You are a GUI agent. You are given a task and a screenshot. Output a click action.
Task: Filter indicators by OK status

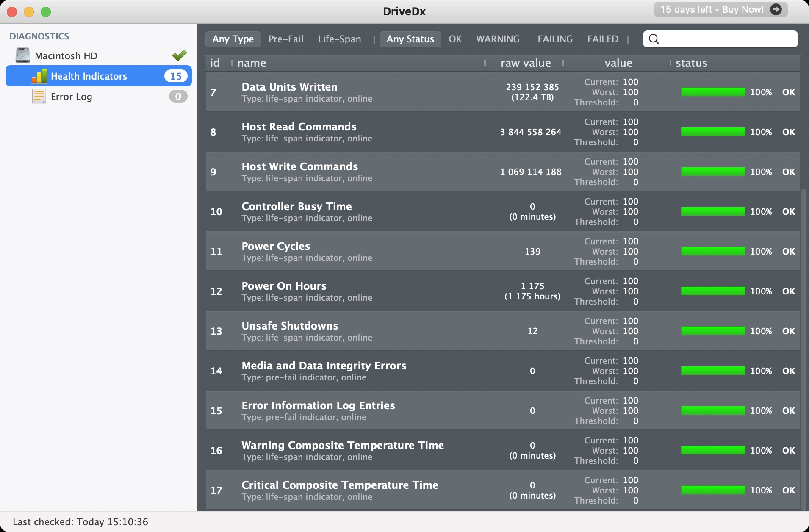(455, 39)
